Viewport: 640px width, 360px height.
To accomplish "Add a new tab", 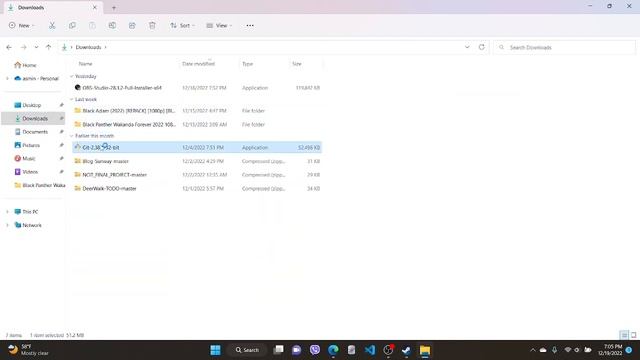I will pos(114,7).
